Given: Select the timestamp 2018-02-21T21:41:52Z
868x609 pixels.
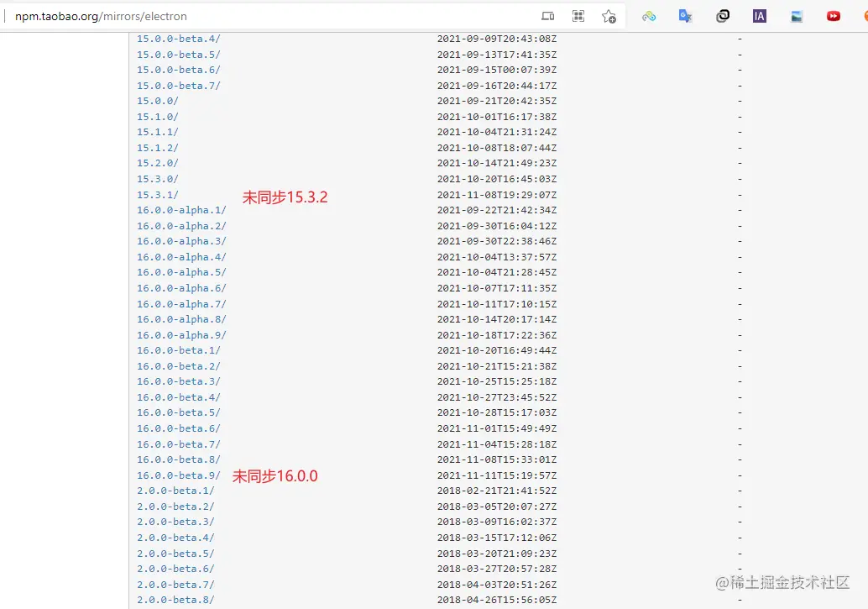Looking at the screenshot, I should (497, 491).
